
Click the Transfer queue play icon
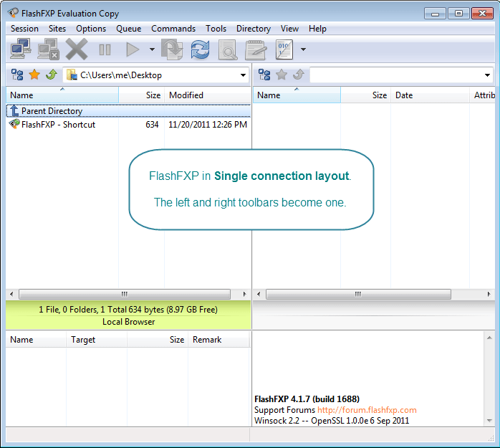[133, 49]
